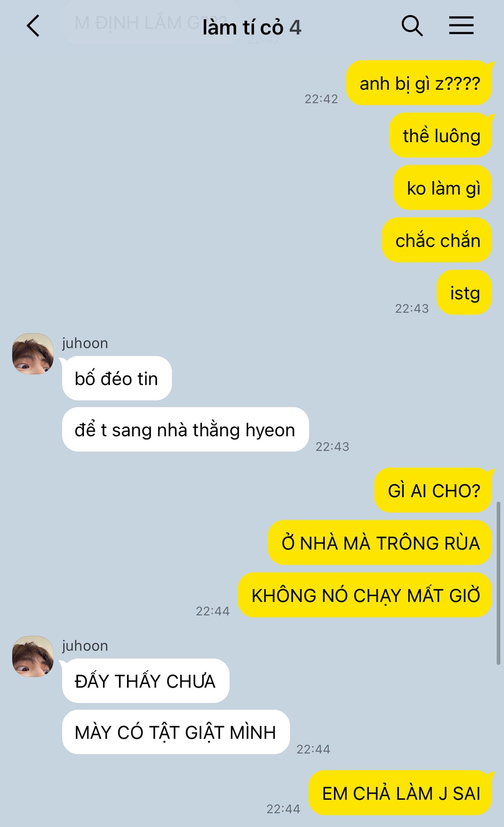Select the "GÌ AI CHO?" bubble
The height and width of the screenshot is (827, 504).
click(x=433, y=491)
